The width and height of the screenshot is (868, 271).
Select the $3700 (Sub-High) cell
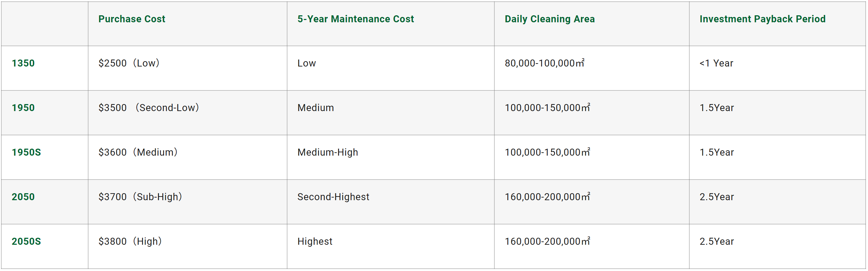pyautogui.click(x=140, y=197)
